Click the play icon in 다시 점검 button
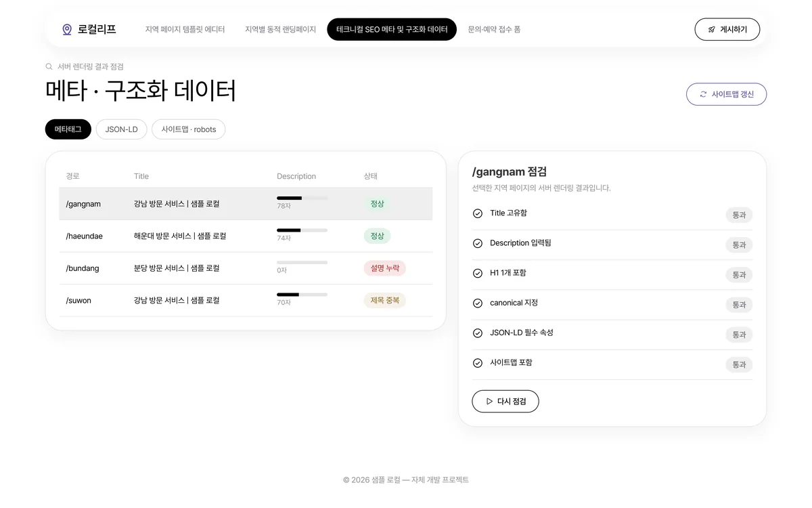Viewport: 812px width, 508px height. [490, 401]
